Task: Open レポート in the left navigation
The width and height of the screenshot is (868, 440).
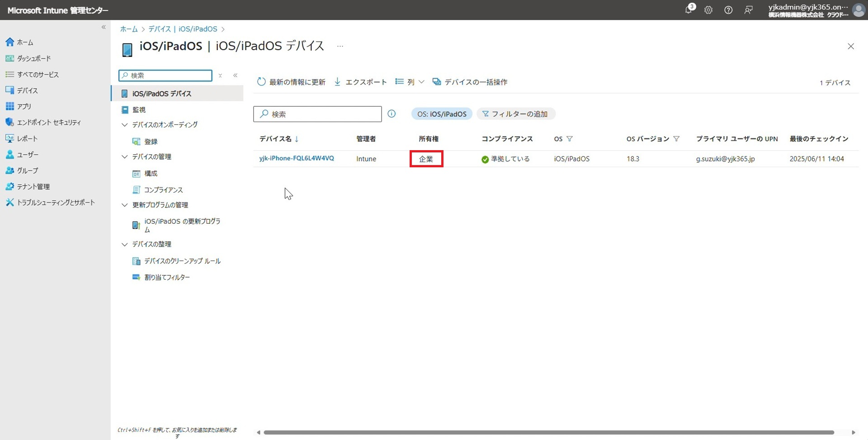Action: pos(22,138)
